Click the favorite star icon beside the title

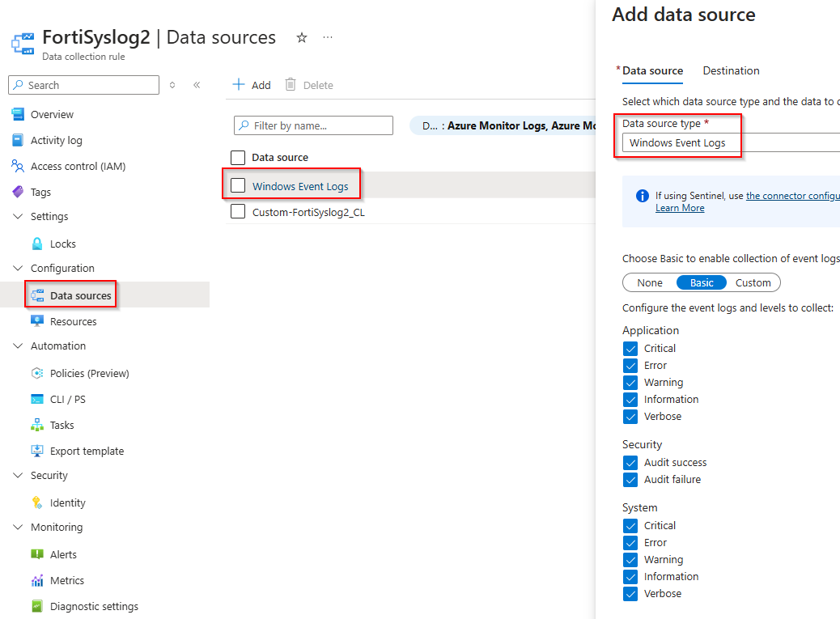(x=302, y=38)
